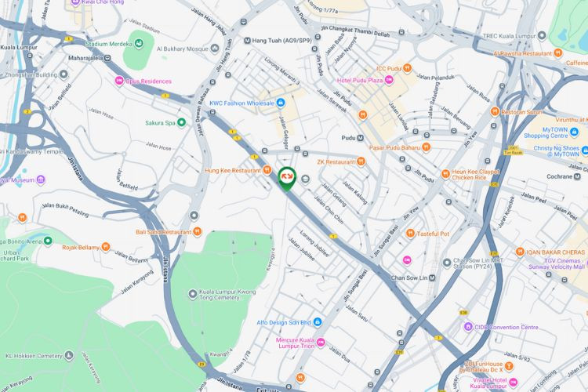Select the KL Hokkien Cemetery marker
Viewport: 588px width, 392px height.
tap(69, 355)
